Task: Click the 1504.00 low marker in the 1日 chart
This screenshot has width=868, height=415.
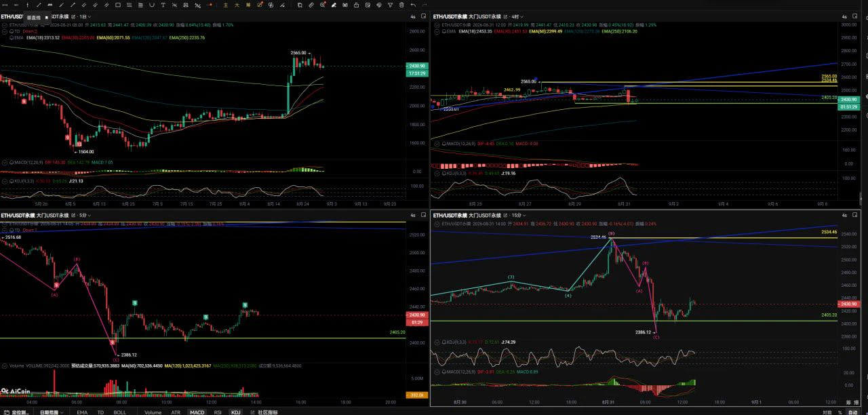Action: click(x=85, y=152)
